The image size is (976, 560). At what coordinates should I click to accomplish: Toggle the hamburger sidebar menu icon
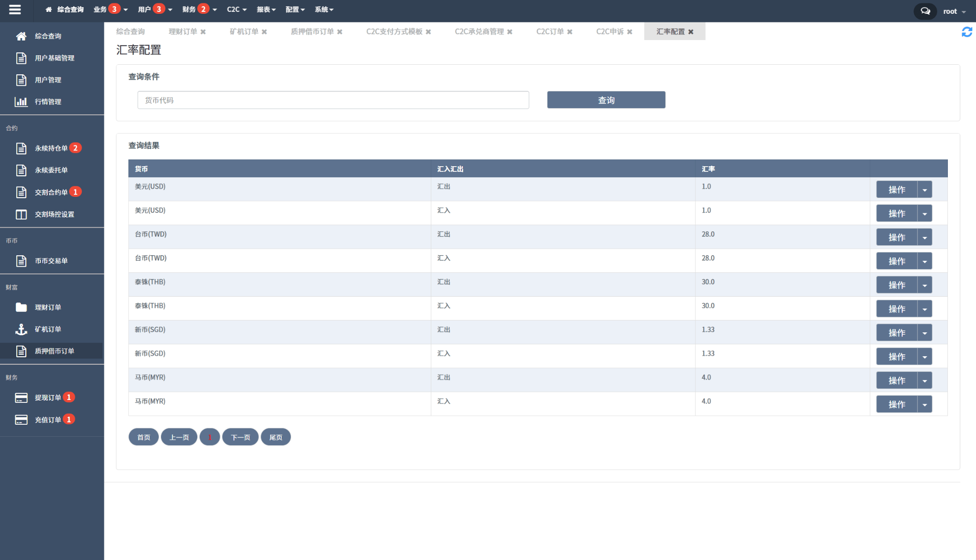click(15, 10)
